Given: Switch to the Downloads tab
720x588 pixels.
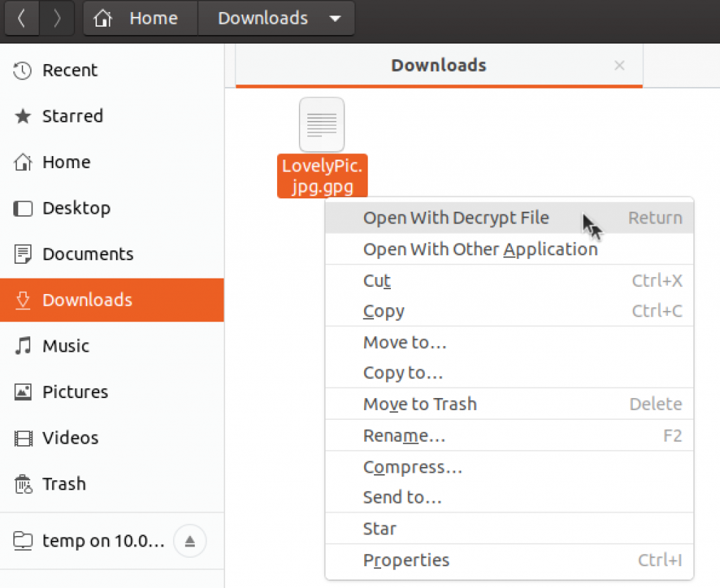Looking at the screenshot, I should (439, 65).
